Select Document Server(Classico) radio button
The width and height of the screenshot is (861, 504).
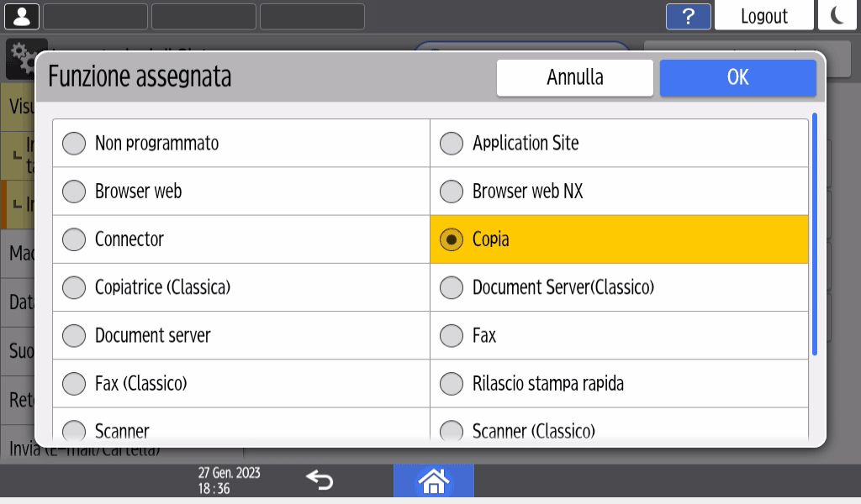tap(452, 287)
